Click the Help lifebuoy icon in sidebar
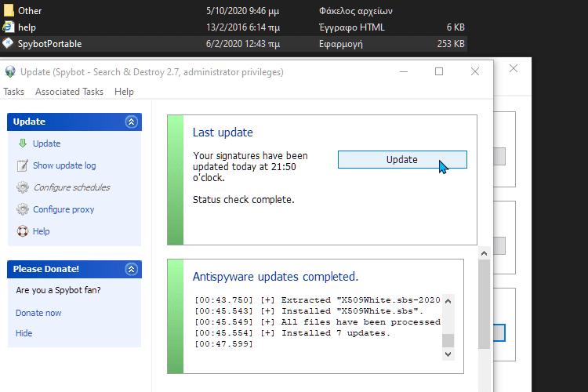This screenshot has width=588, height=392. (23, 231)
